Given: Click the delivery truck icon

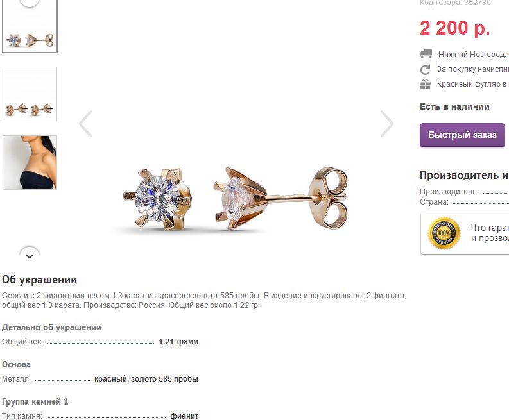Looking at the screenshot, I should pyautogui.click(x=426, y=54).
